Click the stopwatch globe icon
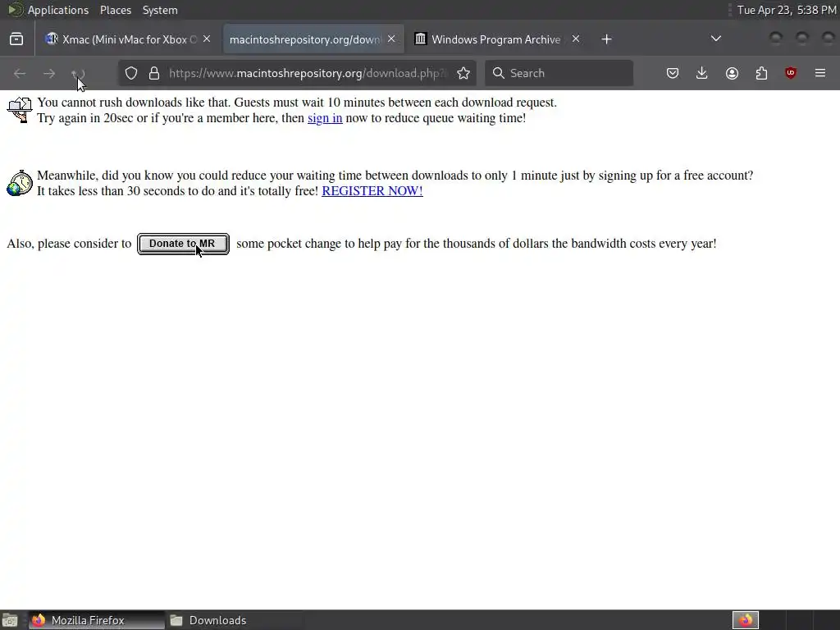 coord(20,183)
